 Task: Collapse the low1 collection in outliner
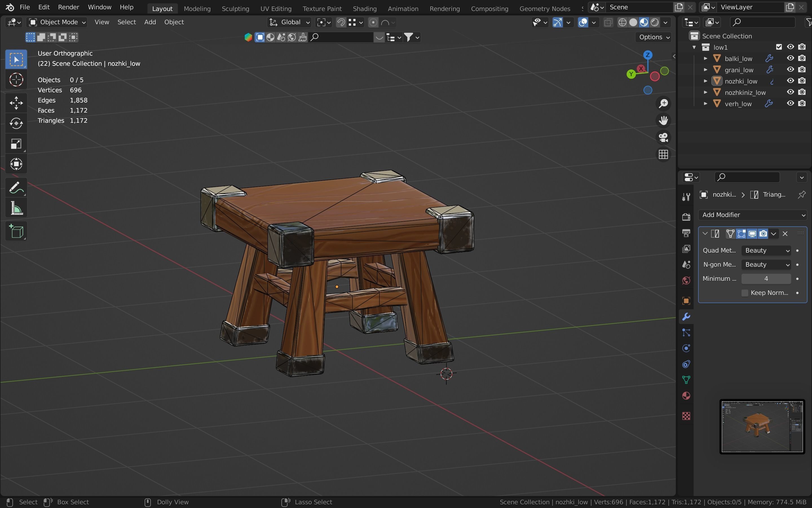coord(694,47)
